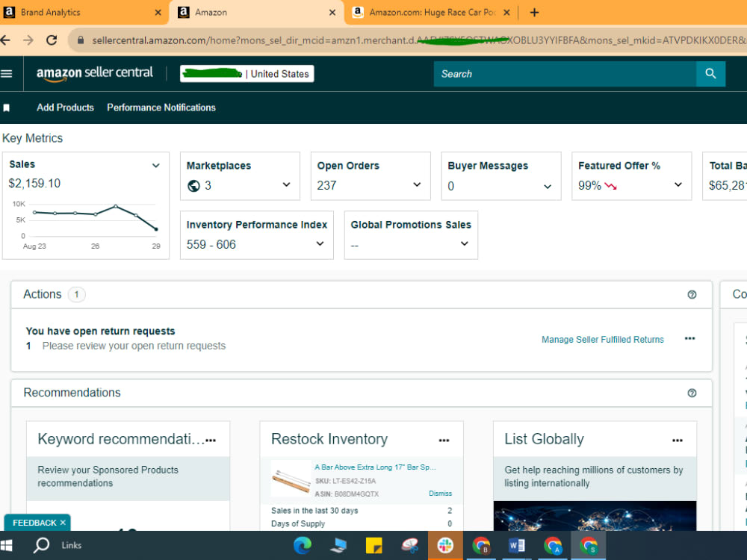The height and width of the screenshot is (560, 747).
Task: Expand the Global Promotions Sales dropdown
Action: click(x=465, y=244)
